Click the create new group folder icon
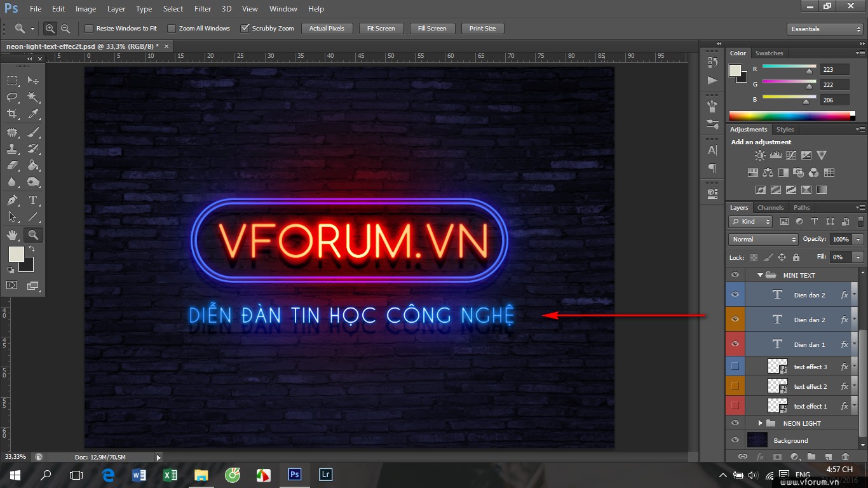 click(811, 456)
